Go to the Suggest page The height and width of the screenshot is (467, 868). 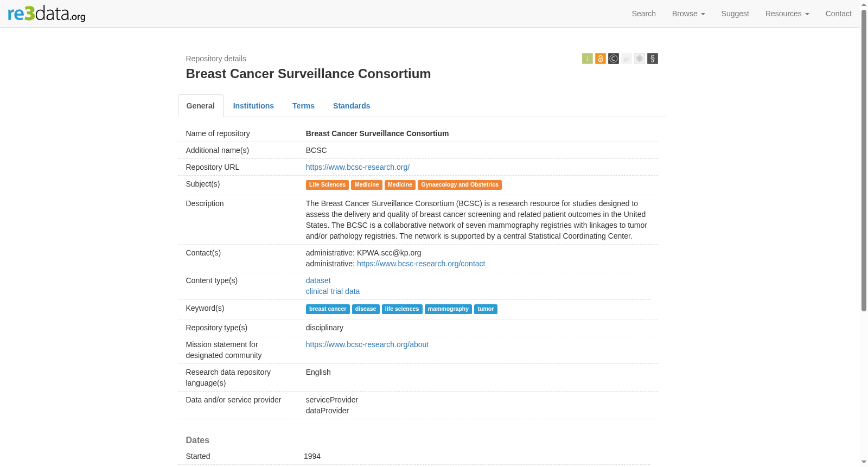click(735, 14)
